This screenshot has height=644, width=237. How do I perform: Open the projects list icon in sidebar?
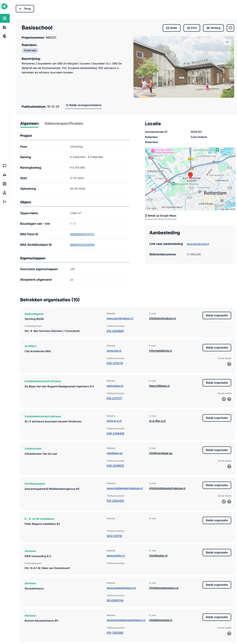pos(5,18)
